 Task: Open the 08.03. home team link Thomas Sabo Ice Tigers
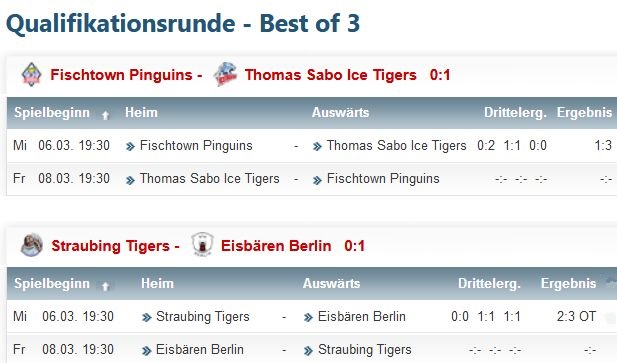point(209,179)
